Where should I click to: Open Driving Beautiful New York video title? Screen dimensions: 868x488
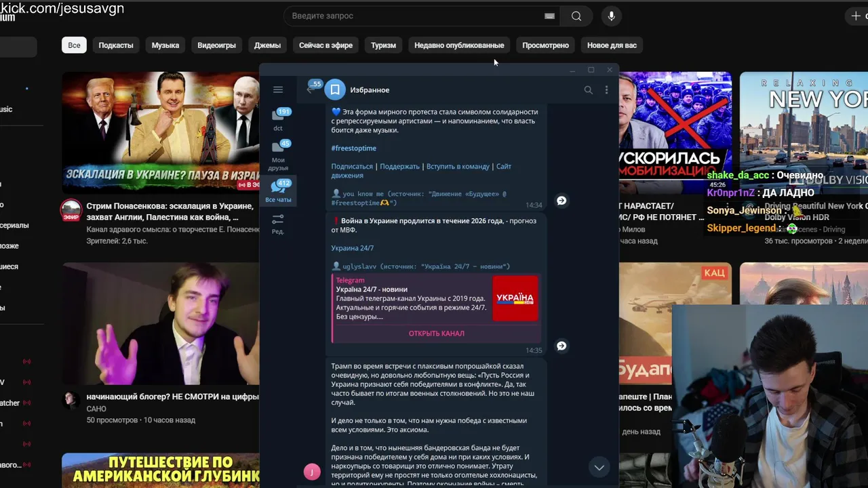point(816,211)
